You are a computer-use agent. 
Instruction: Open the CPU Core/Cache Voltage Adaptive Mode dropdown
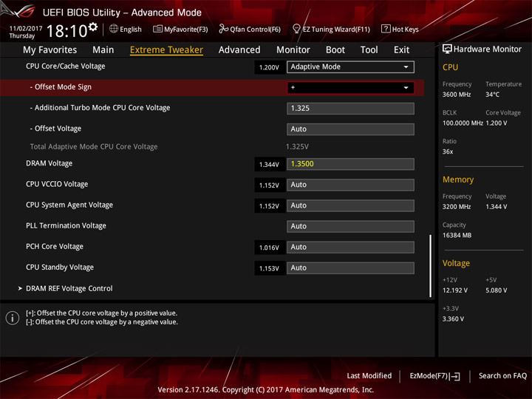(x=350, y=66)
